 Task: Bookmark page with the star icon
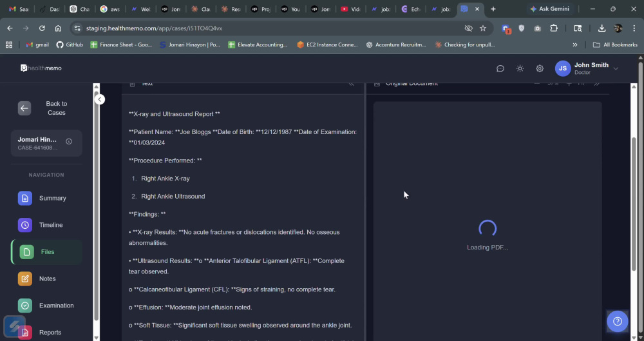pos(483,28)
